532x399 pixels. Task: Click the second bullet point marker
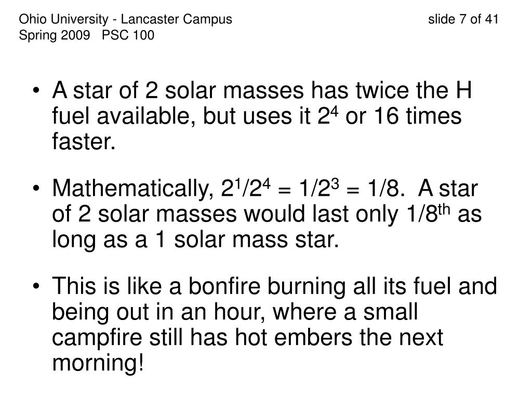coord(36,189)
